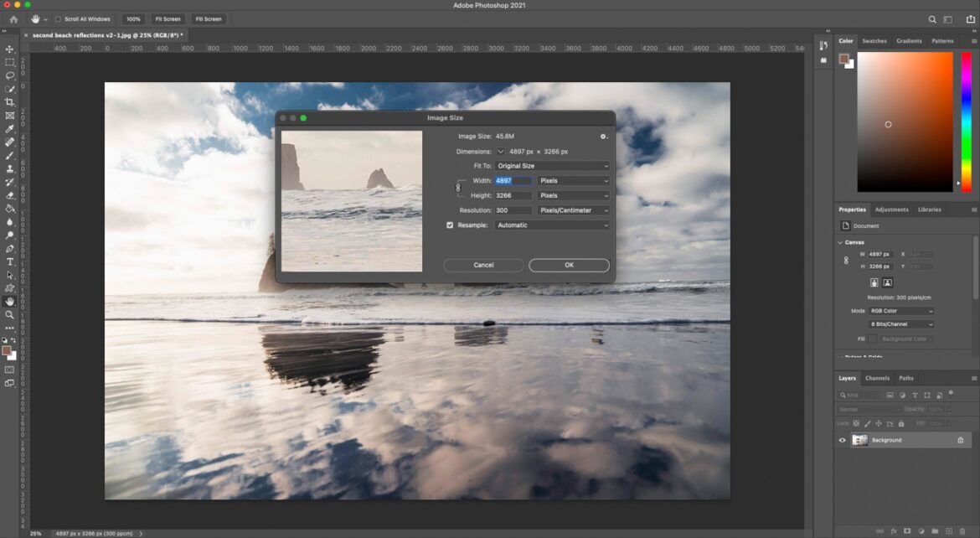
Task: Switch to the Channels tab
Action: [x=878, y=378]
